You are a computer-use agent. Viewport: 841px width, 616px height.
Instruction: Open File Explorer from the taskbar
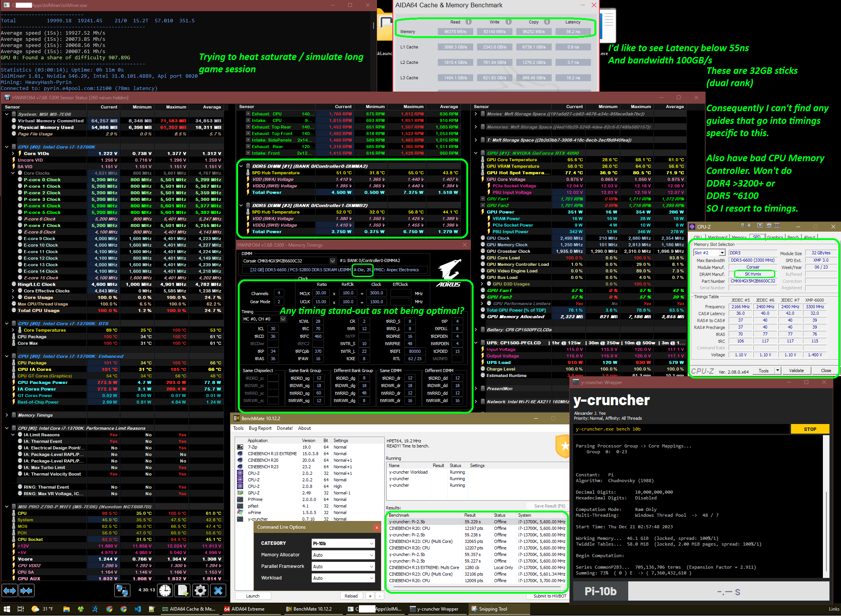[x=67, y=609]
